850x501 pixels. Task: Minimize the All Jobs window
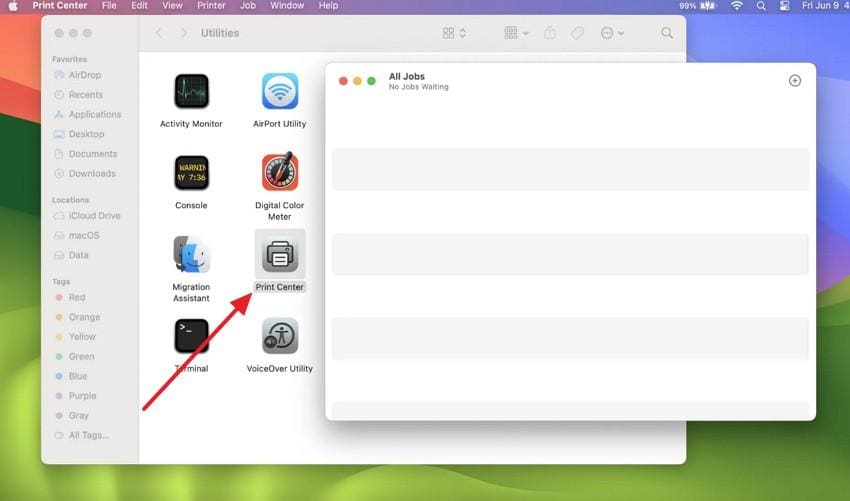pyautogui.click(x=357, y=81)
